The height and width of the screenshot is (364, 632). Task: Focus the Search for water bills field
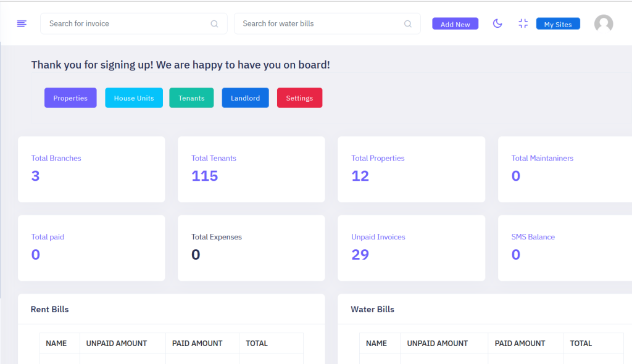coord(327,23)
